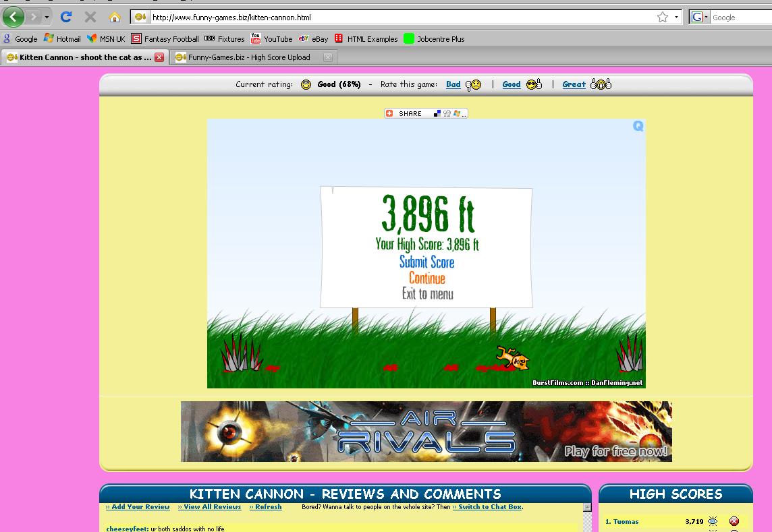Bookmark this page with the star icon
The width and height of the screenshot is (772, 532).
(662, 18)
